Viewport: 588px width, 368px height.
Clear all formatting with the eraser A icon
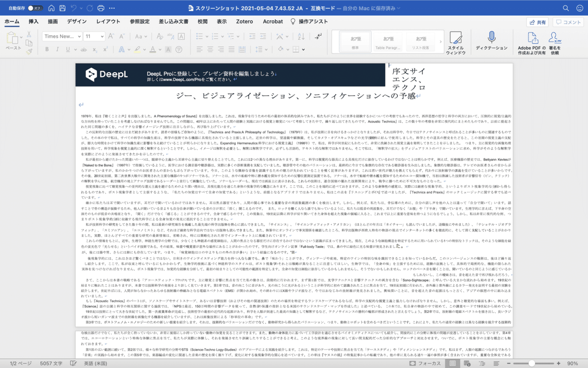click(160, 36)
